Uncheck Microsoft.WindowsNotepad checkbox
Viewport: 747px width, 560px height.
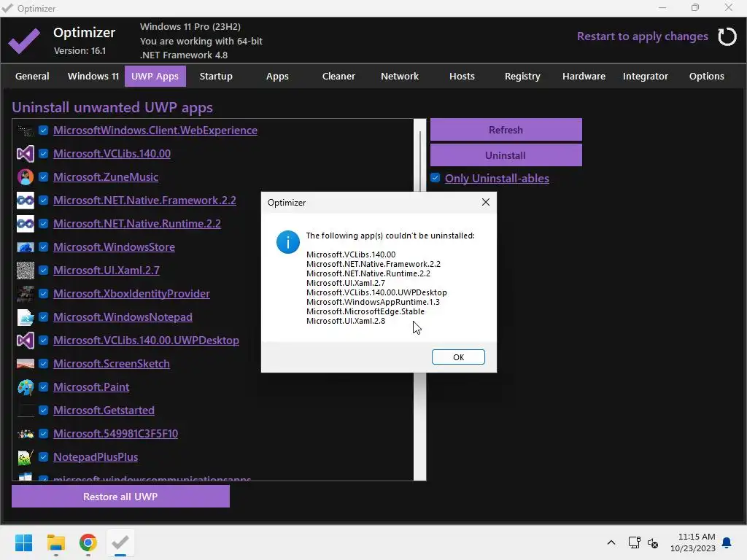(x=43, y=316)
